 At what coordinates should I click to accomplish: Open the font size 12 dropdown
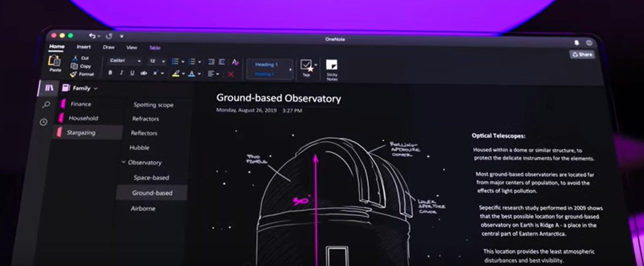[157, 61]
